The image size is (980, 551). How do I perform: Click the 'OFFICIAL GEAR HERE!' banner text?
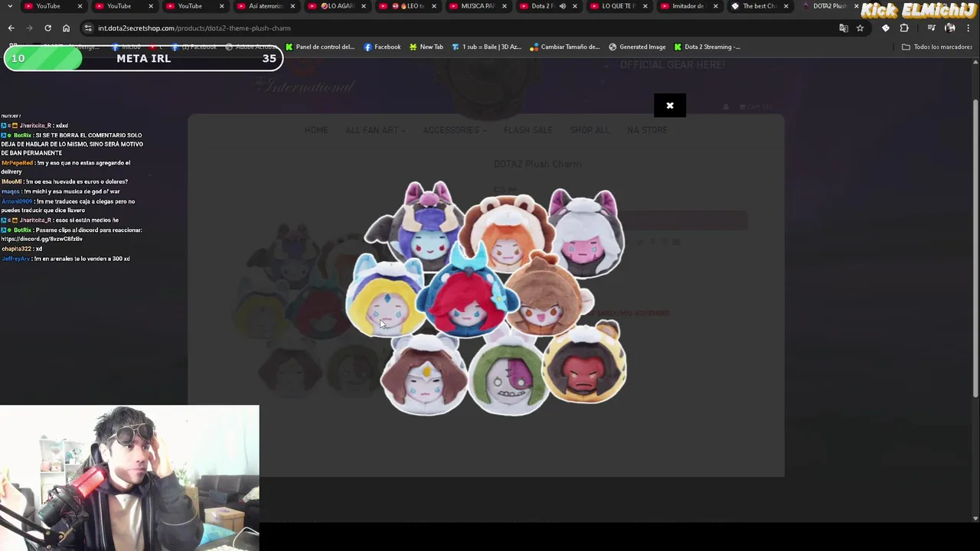[x=672, y=65]
